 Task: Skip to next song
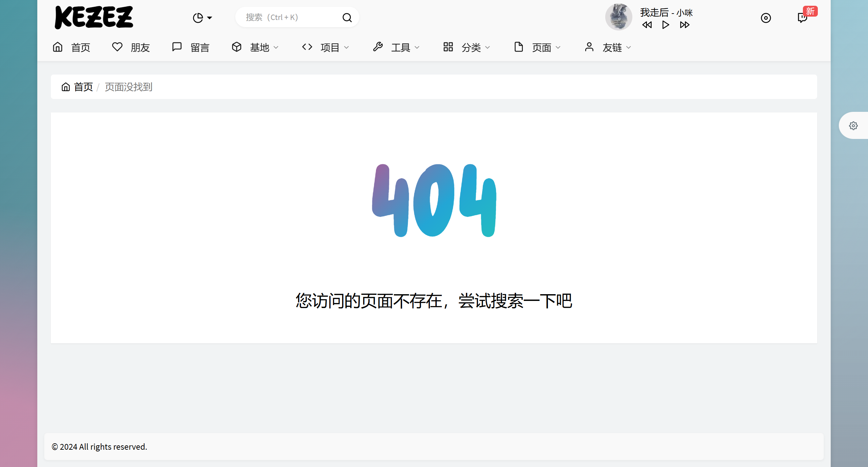[685, 25]
